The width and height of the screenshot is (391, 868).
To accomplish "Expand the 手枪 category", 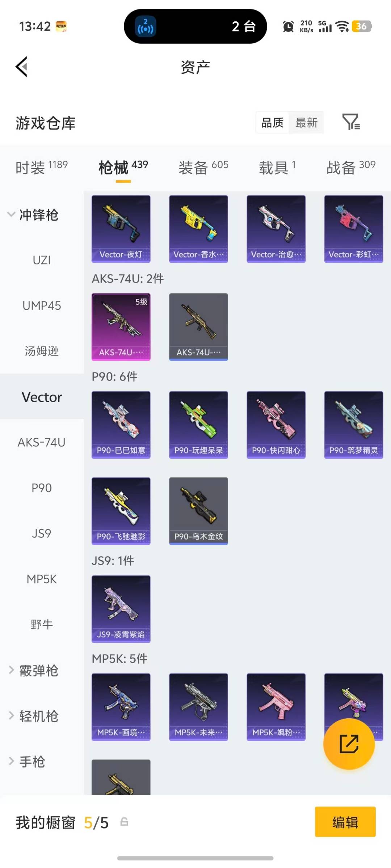I will pos(27,762).
